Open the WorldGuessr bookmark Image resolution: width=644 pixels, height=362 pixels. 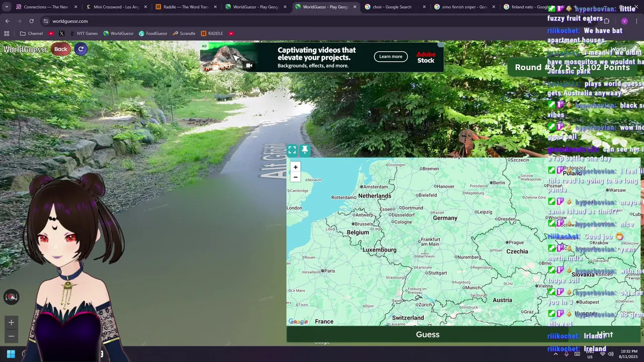pyautogui.click(x=118, y=33)
